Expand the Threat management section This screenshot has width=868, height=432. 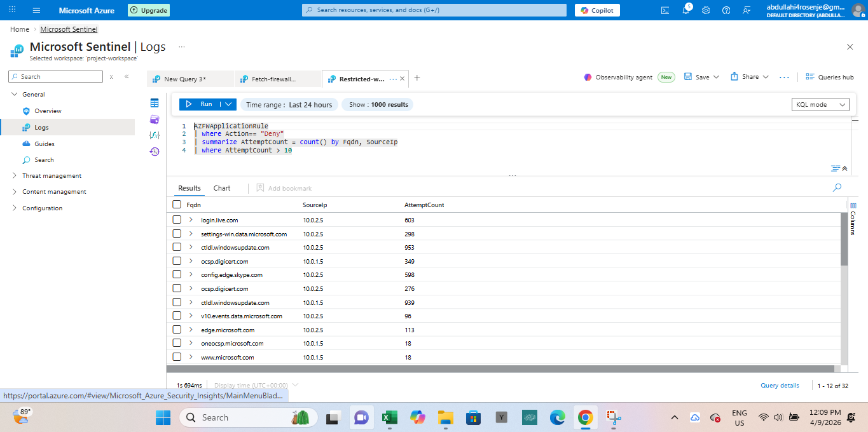(x=52, y=176)
